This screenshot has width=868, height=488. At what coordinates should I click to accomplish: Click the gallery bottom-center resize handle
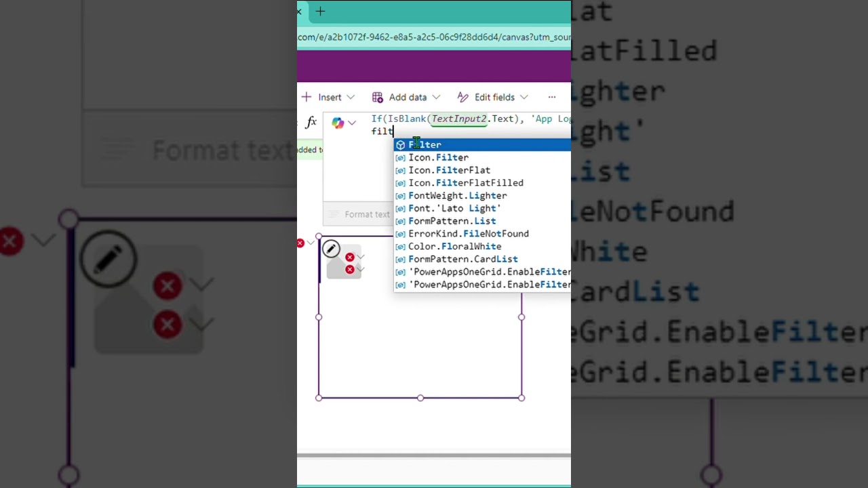(420, 398)
